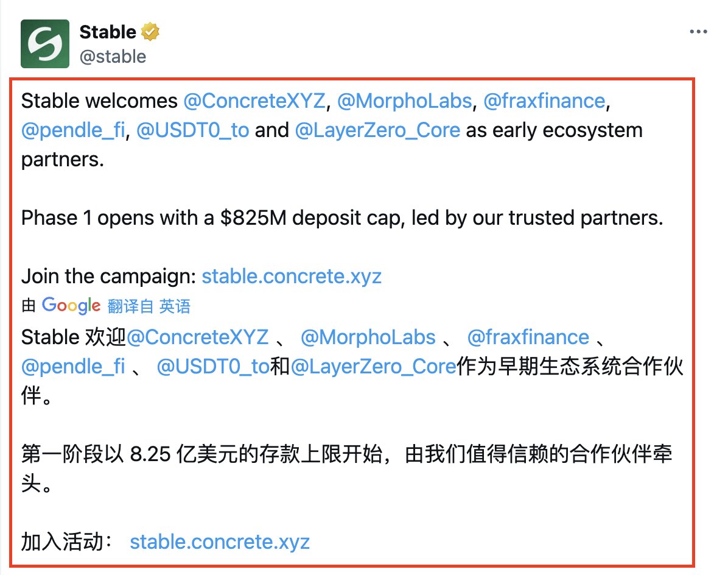This screenshot has width=728, height=575.
Task: Visit stable.concrete.xyz link after "Join the campaign"
Action: coord(292,277)
